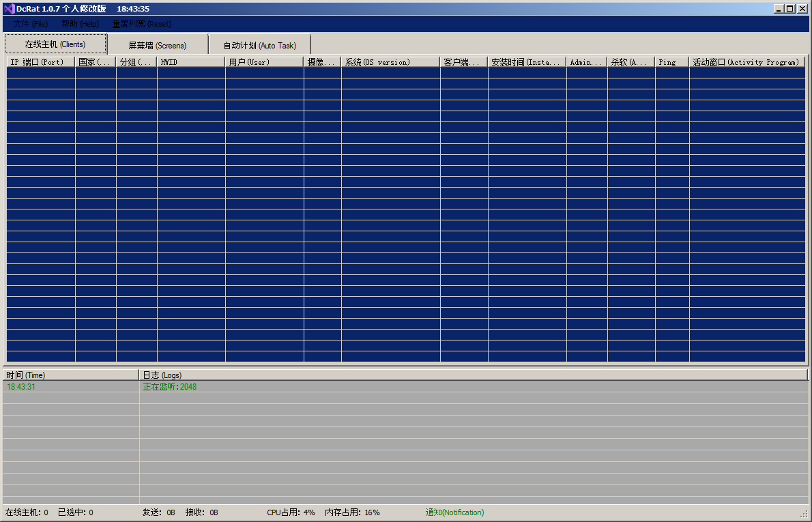This screenshot has height=522, width=812.
Task: Click the 日志 (Logs) column header
Action: click(472, 375)
